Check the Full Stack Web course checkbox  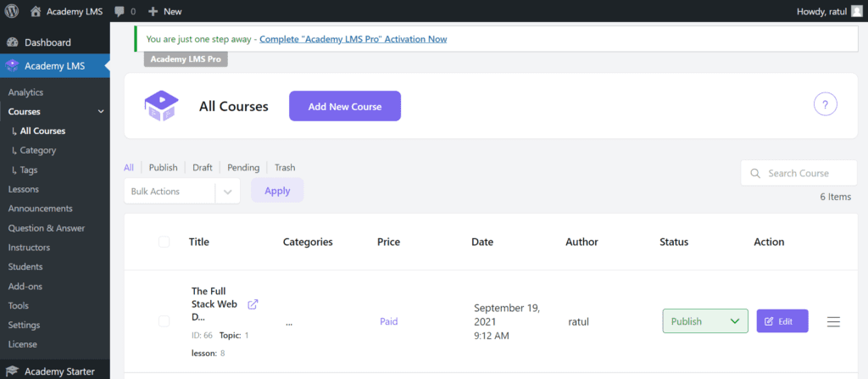(164, 321)
